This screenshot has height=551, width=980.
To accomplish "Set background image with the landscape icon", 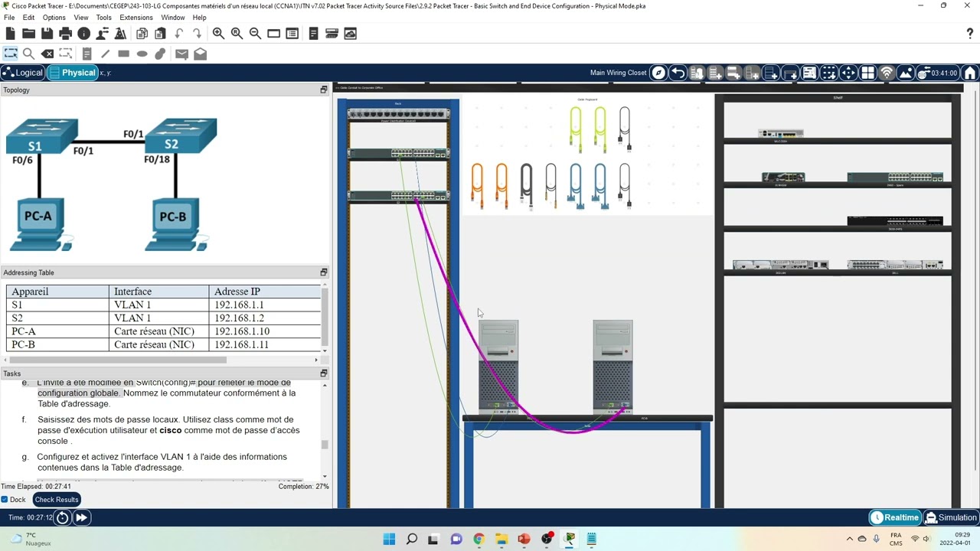I will (906, 73).
